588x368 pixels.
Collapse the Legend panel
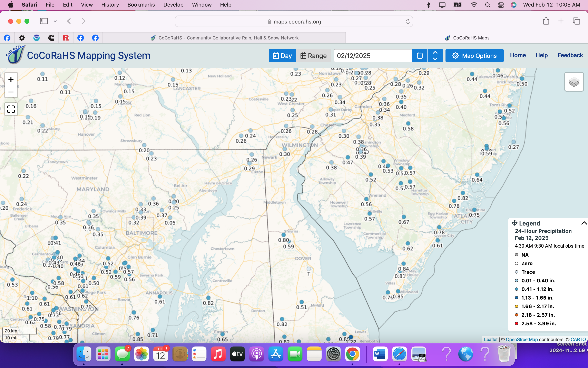584,223
